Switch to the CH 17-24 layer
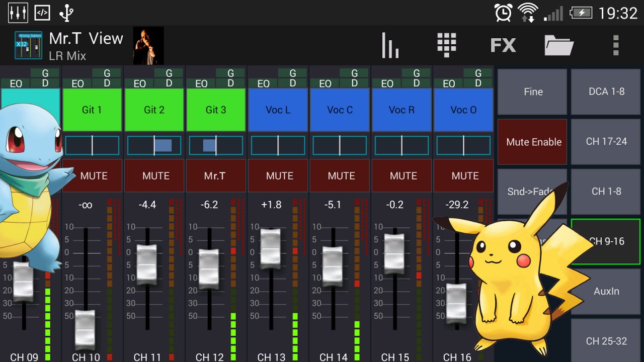 (606, 142)
